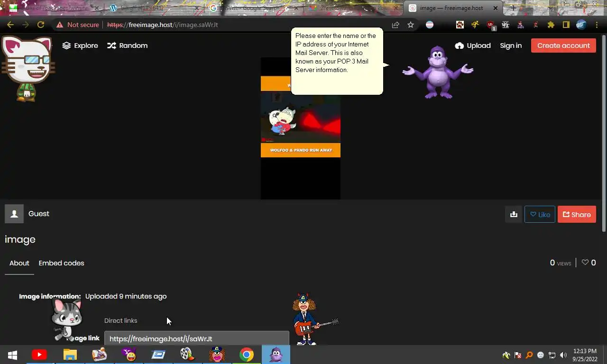Screen dimensions: 607x364
Task: Open the film reel taskbar app
Action: 187,355
